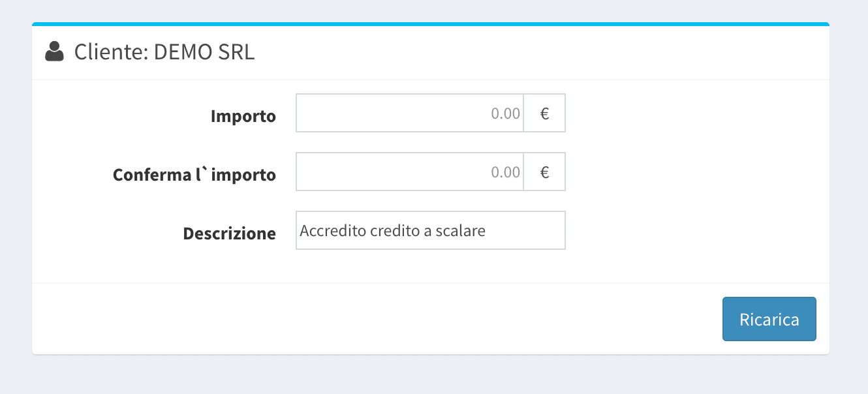The image size is (868, 394).
Task: Click the bold Importo label
Action: pyautogui.click(x=243, y=117)
